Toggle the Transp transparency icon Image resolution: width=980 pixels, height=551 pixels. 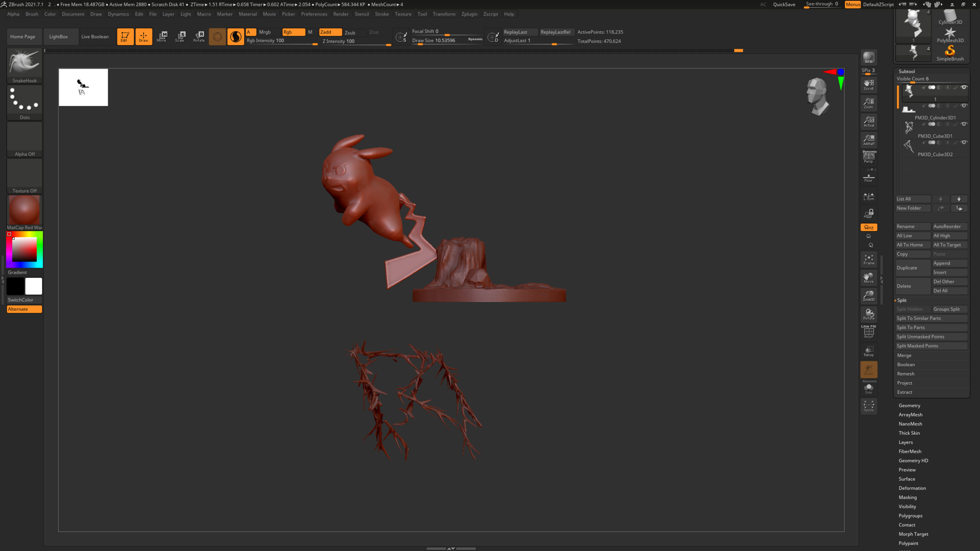click(868, 351)
